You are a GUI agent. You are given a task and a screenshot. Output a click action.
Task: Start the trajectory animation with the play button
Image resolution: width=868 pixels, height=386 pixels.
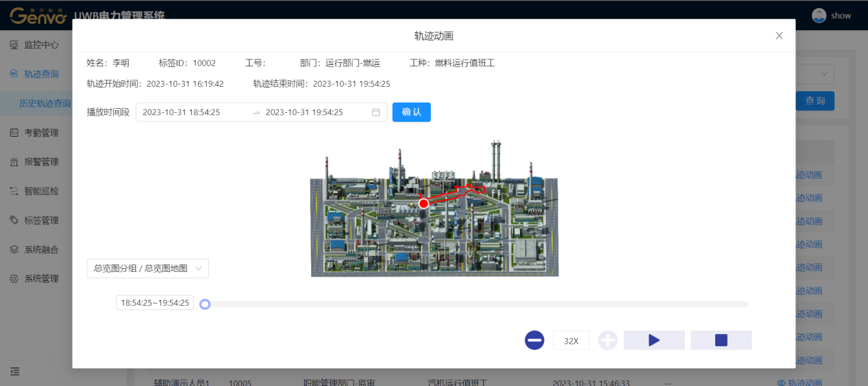[x=654, y=340]
